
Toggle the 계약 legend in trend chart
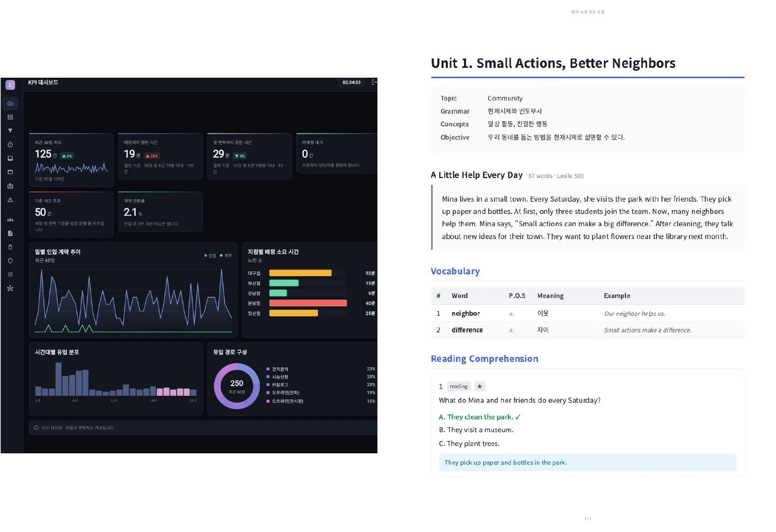point(226,256)
